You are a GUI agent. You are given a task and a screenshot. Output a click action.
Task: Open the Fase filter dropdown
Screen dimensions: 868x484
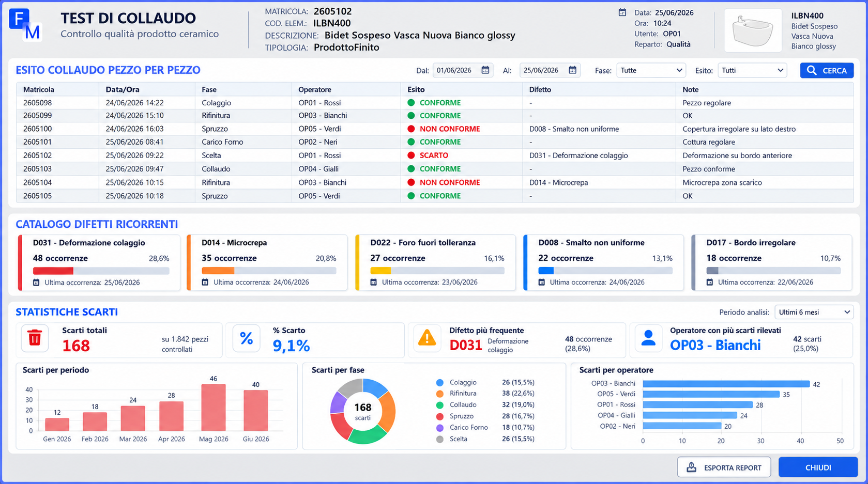pos(651,70)
